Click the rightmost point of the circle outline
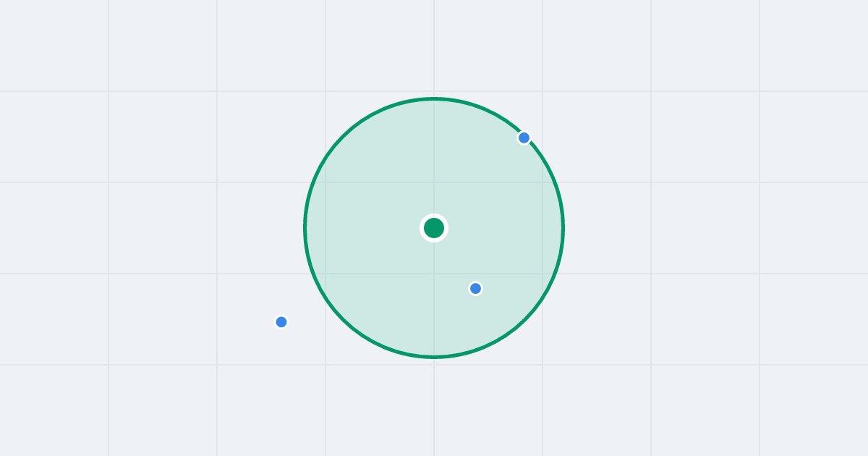Screen dimensions: 868x456 tap(563, 228)
